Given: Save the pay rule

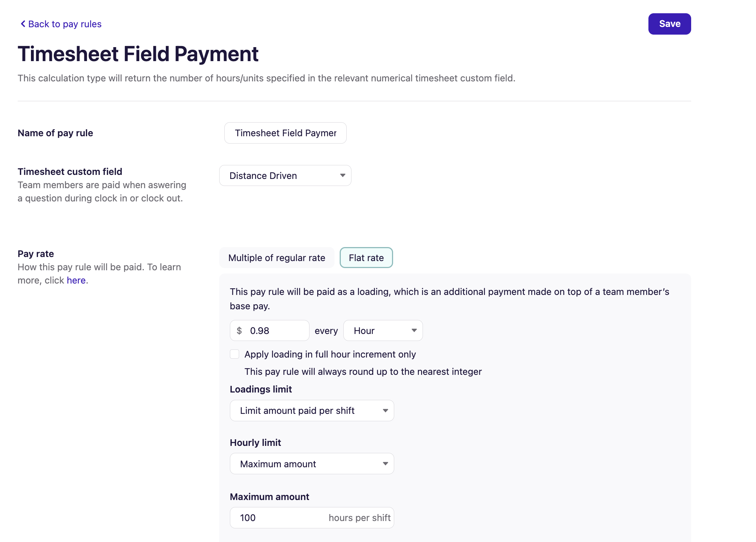Looking at the screenshot, I should 669,24.
